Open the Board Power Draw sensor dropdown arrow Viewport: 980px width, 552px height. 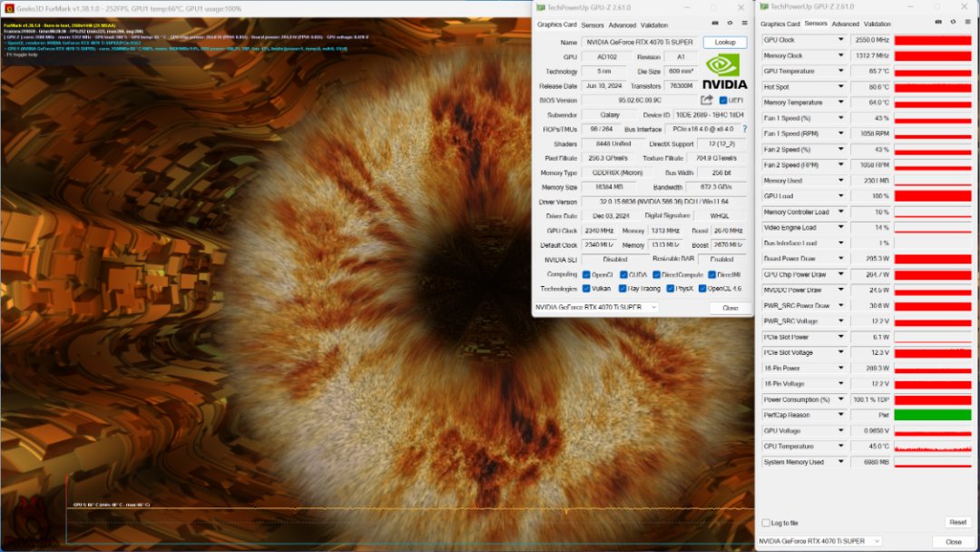[x=840, y=259]
